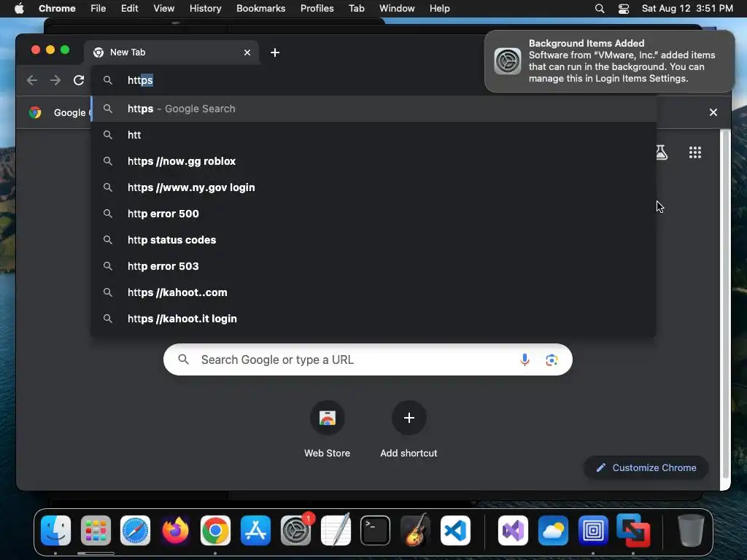Open VMware Fusion from the Dock
Viewport: 747px width, 560px height.
click(x=633, y=531)
